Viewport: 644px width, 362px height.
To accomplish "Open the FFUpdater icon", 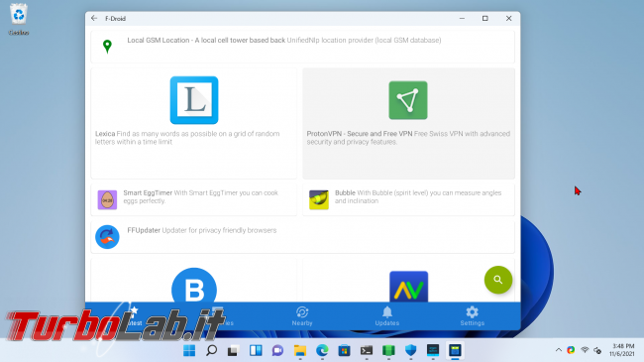I will [x=107, y=237].
